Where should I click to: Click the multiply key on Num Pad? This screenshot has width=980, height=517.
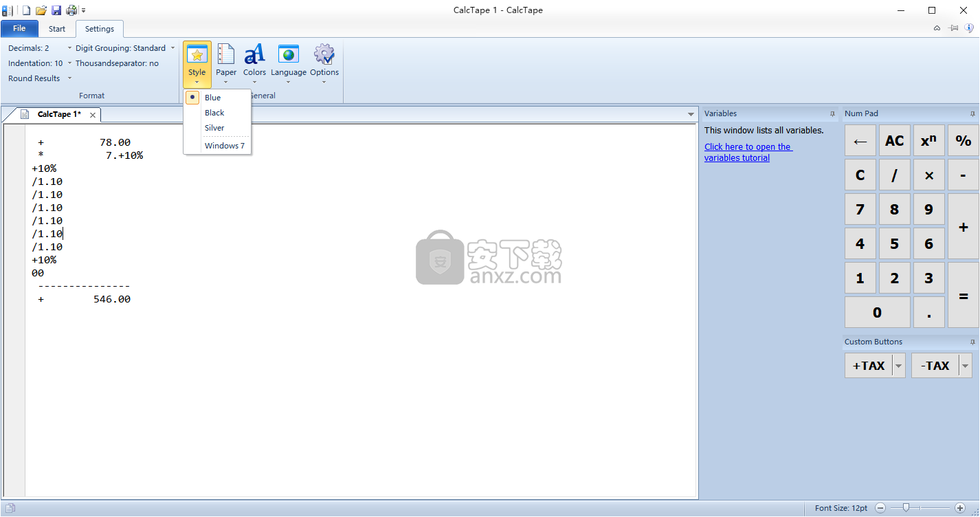[928, 175]
